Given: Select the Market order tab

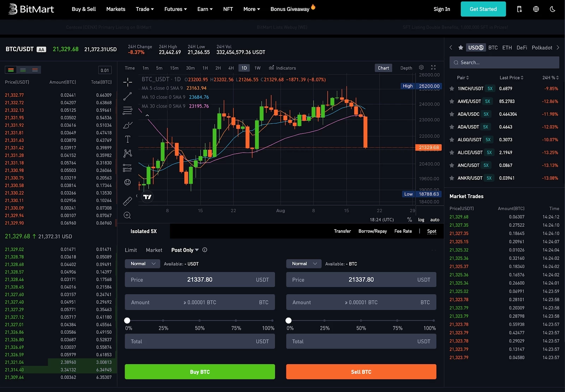Looking at the screenshot, I should tap(154, 250).
